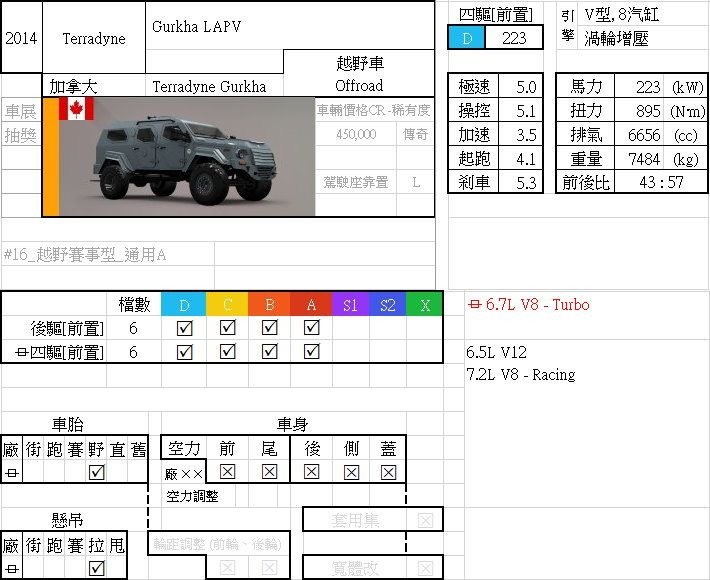Click the 傳奇 rarity cell

[415, 134]
